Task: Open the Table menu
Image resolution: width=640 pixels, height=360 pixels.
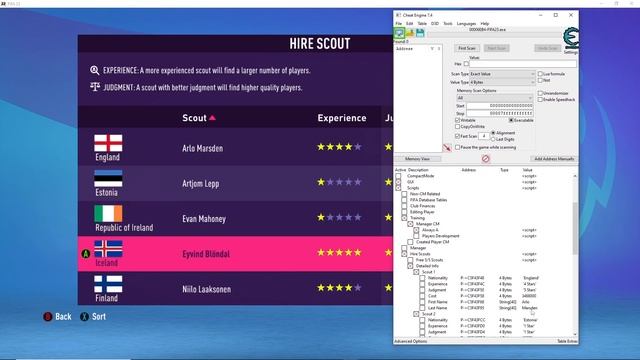Action: pyautogui.click(x=422, y=24)
